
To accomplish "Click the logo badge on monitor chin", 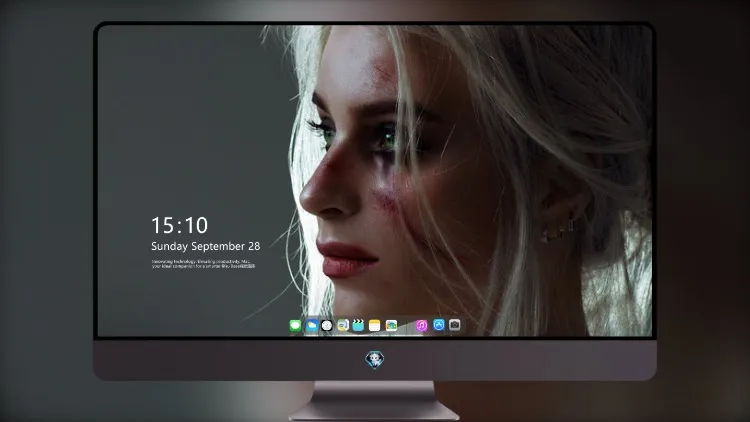I will 375,360.
